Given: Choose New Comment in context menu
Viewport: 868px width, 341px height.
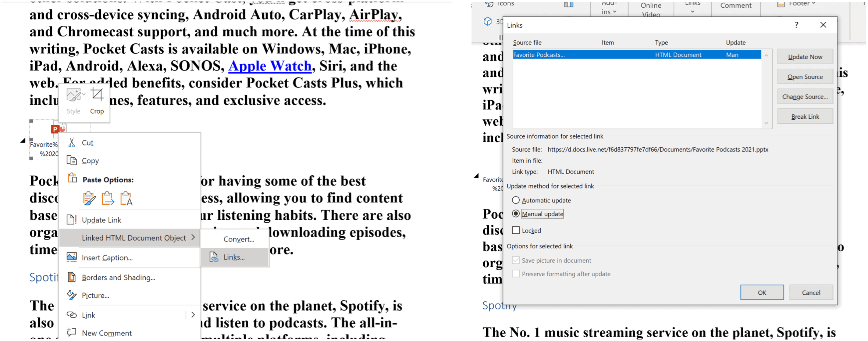Looking at the screenshot, I should pyautogui.click(x=107, y=333).
